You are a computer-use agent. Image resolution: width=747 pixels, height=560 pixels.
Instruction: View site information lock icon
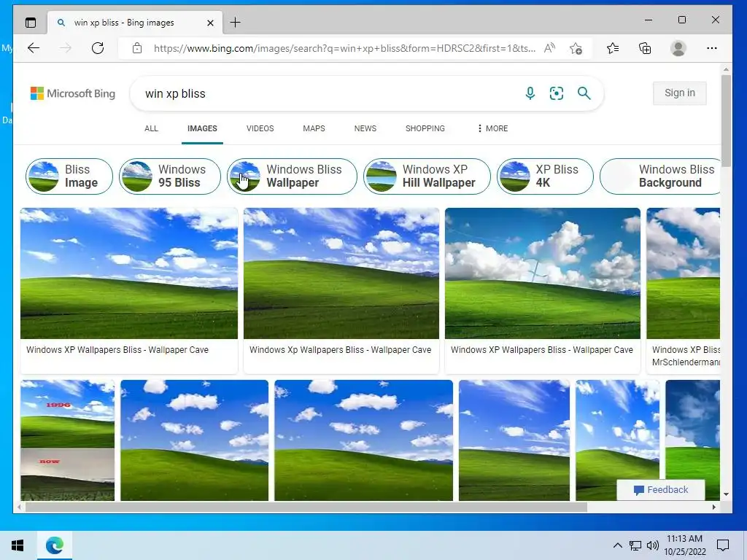137,48
